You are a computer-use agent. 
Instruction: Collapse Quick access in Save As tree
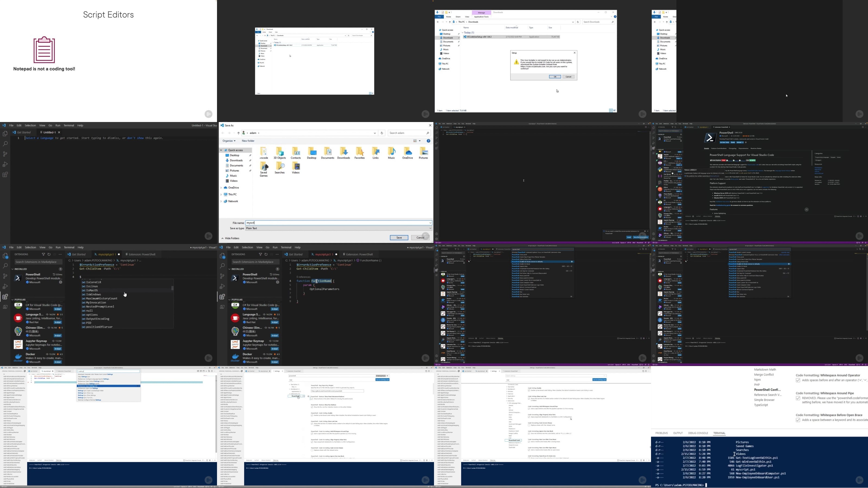(221, 150)
